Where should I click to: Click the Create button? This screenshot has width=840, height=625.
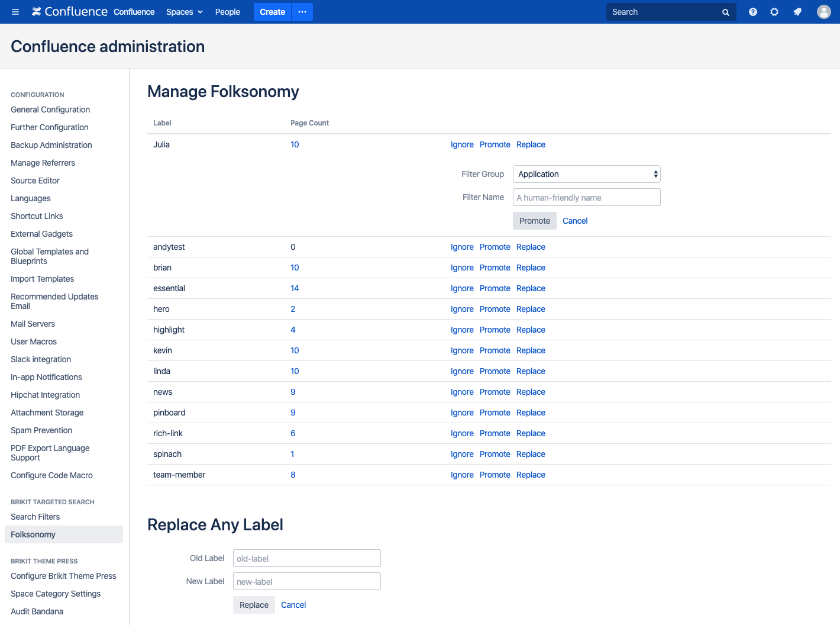click(273, 12)
